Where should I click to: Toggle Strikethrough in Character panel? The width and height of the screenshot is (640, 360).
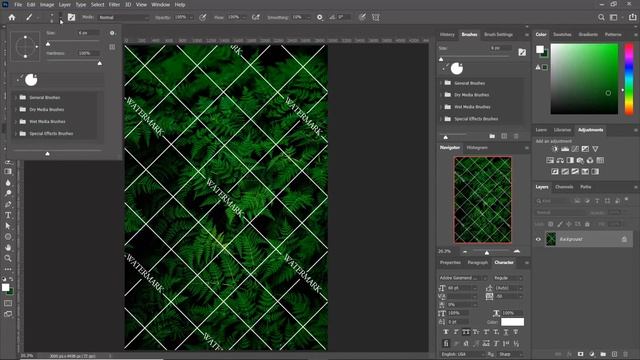pyautogui.click(x=516, y=332)
